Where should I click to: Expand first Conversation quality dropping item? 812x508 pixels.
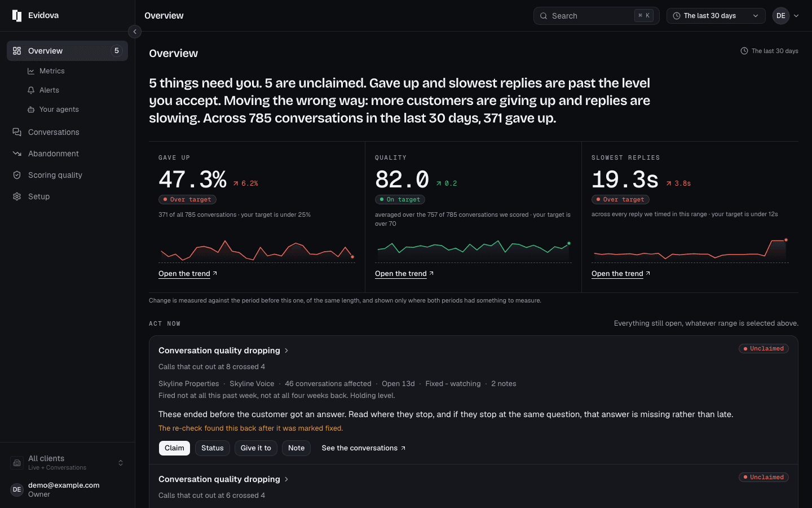pyautogui.click(x=224, y=351)
